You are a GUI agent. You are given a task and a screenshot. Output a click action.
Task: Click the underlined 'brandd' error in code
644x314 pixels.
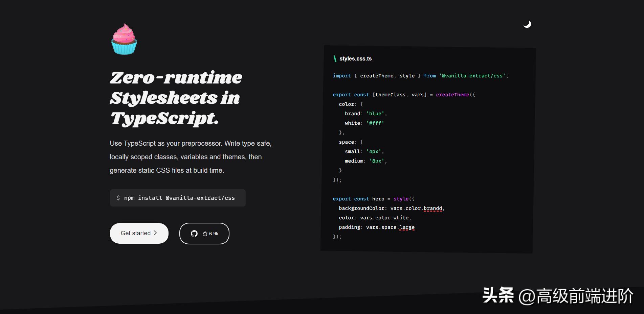pyautogui.click(x=432, y=209)
